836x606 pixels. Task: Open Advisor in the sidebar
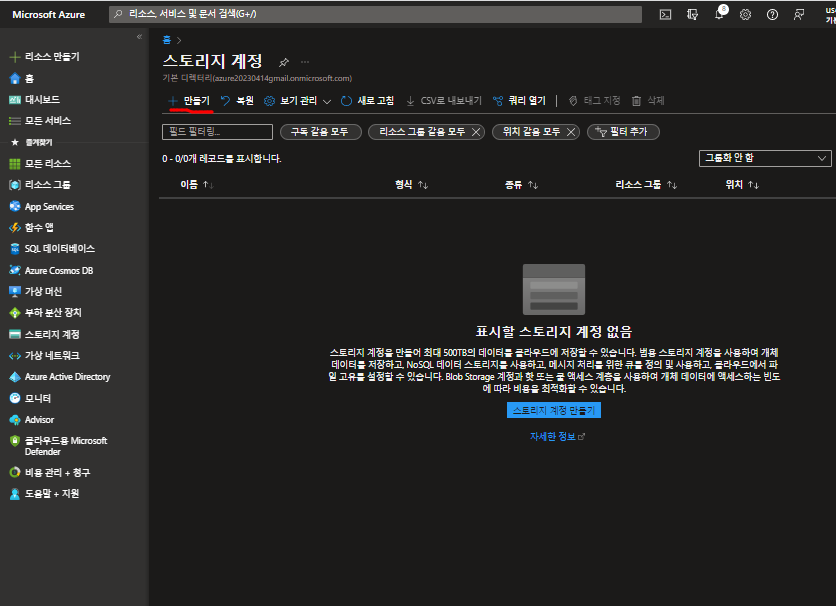(x=31, y=419)
